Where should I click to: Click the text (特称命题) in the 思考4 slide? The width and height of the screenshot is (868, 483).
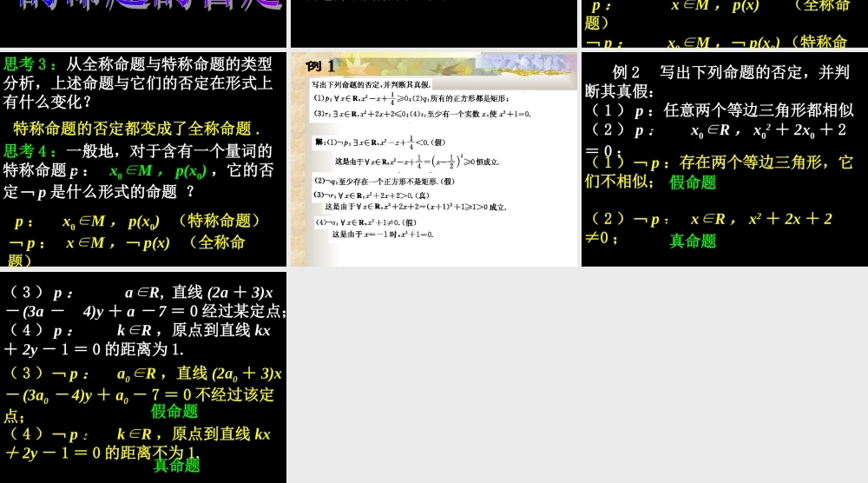pos(219,221)
